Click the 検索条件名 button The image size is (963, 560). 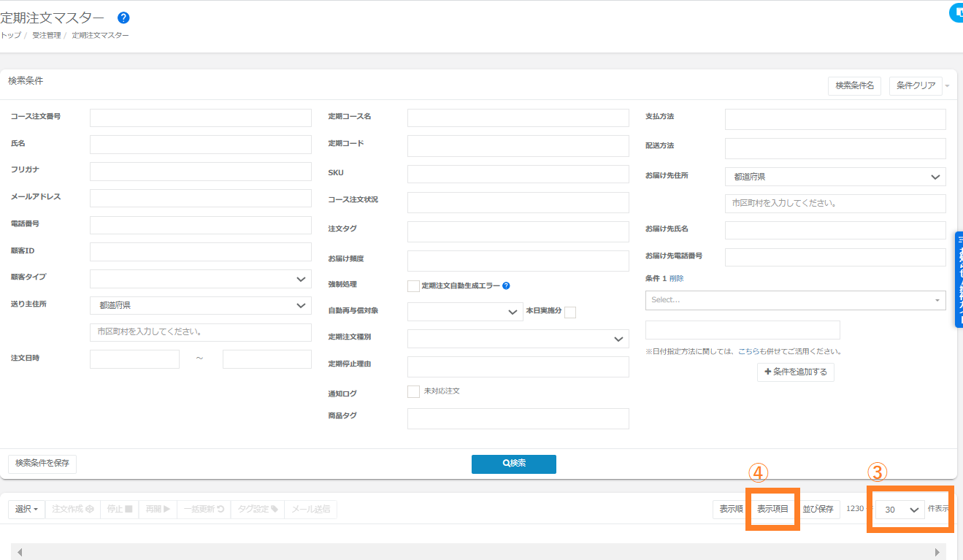[x=855, y=86]
